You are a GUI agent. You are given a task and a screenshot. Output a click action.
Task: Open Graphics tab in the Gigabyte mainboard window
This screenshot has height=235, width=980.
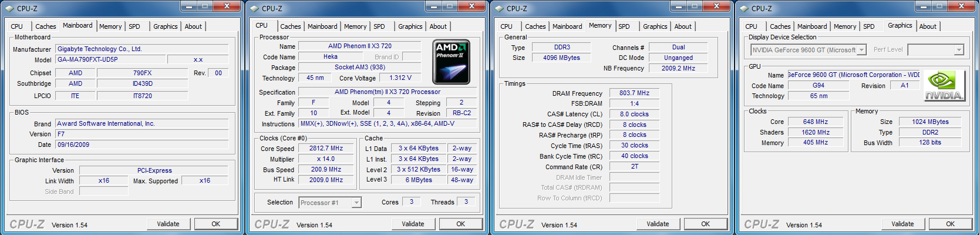pyautogui.click(x=165, y=26)
